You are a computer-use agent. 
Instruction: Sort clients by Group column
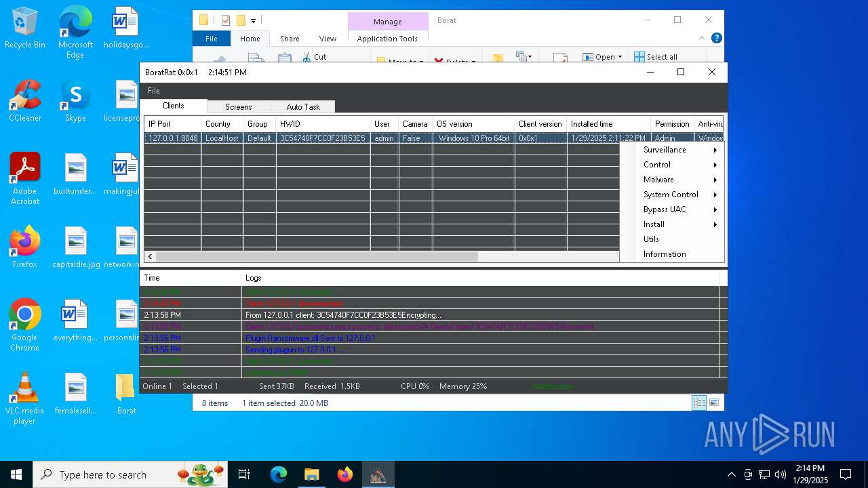click(x=260, y=124)
